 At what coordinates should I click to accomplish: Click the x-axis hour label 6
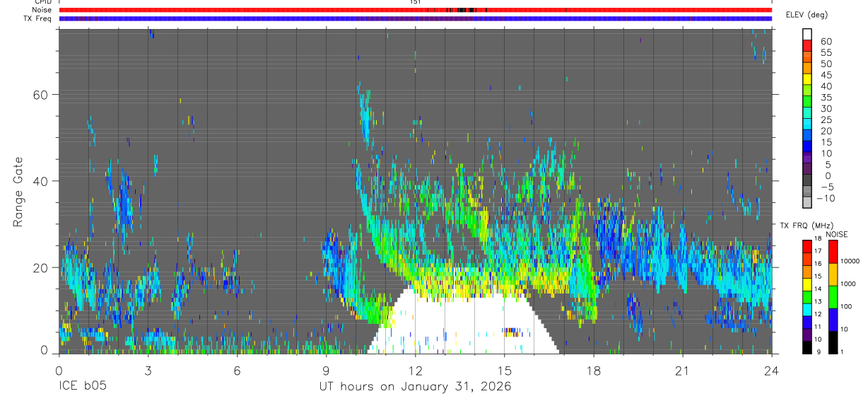click(237, 370)
